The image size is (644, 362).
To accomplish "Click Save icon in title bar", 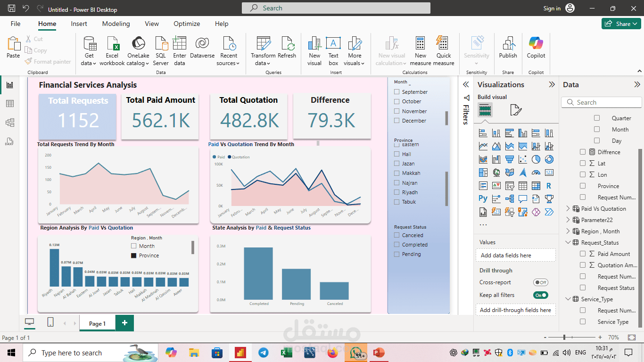I will (x=12, y=8).
